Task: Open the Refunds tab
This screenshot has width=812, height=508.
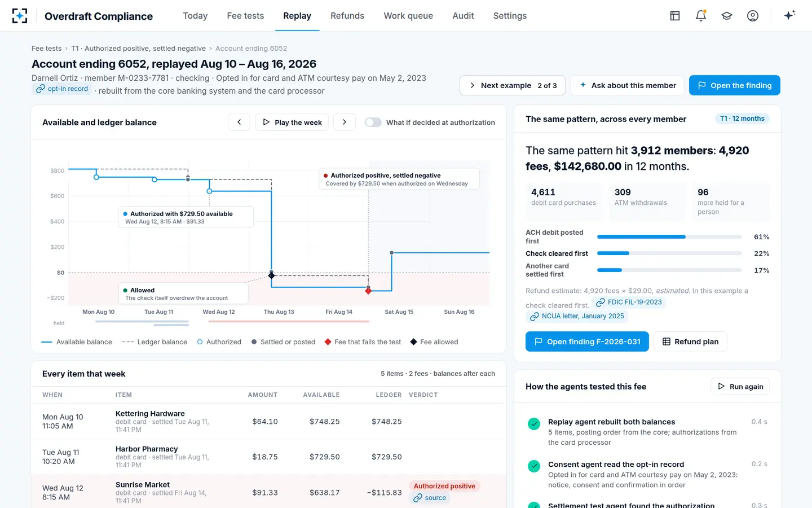Action: click(347, 16)
